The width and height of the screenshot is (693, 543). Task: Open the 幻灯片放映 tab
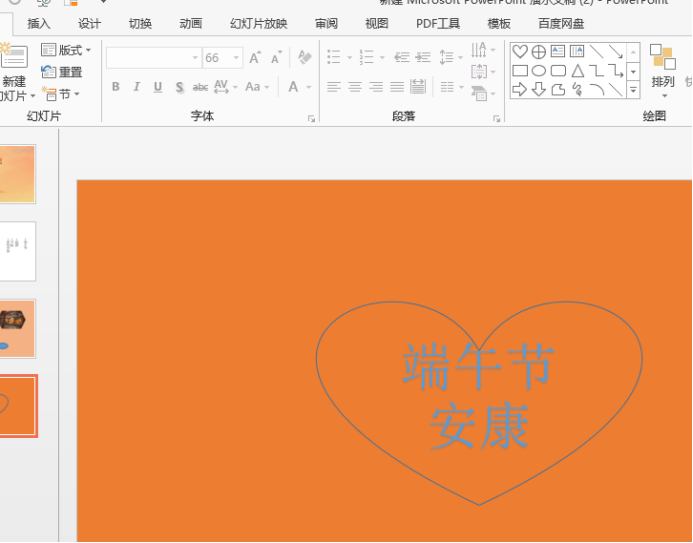coord(259,23)
